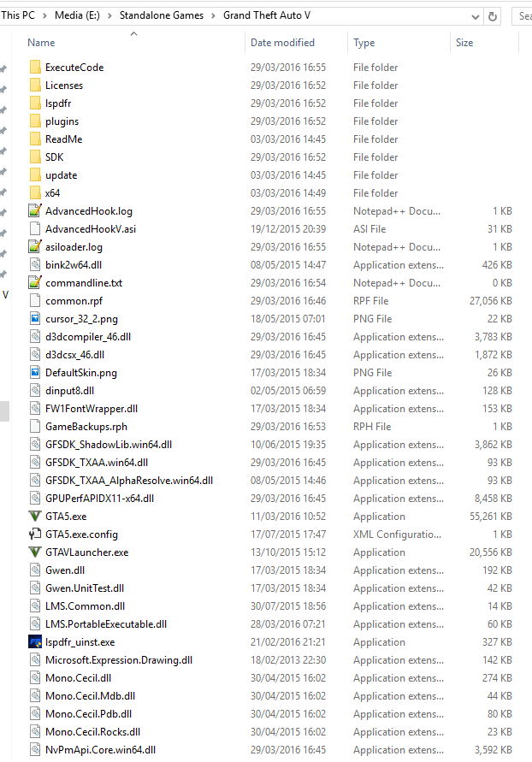
Task: Sort files by Size column
Action: (x=464, y=42)
